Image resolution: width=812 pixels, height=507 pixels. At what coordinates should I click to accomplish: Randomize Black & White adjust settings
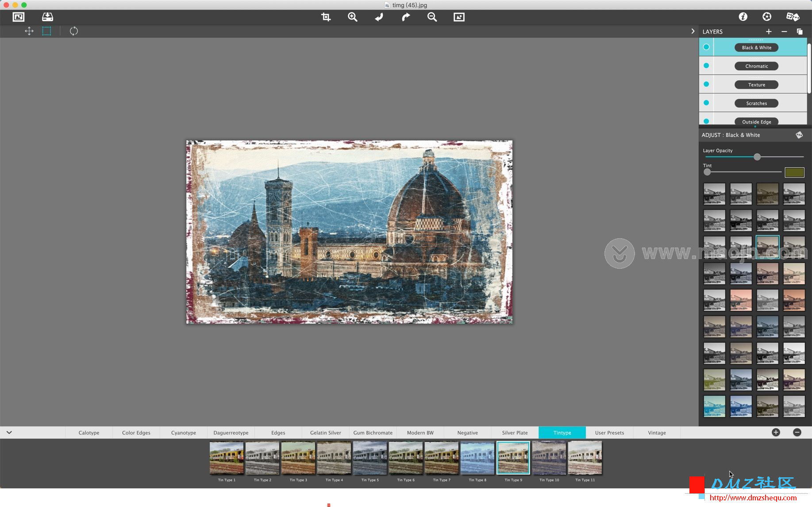click(x=799, y=135)
